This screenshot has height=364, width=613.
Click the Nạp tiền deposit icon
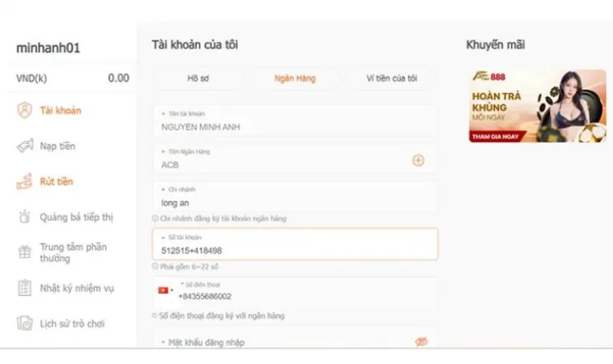pos(24,146)
